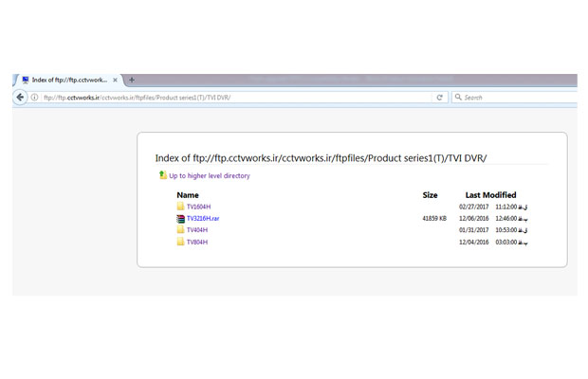Viewport: 588px width, 379px height.
Task: Open a new tab with plus icon
Action: point(132,80)
